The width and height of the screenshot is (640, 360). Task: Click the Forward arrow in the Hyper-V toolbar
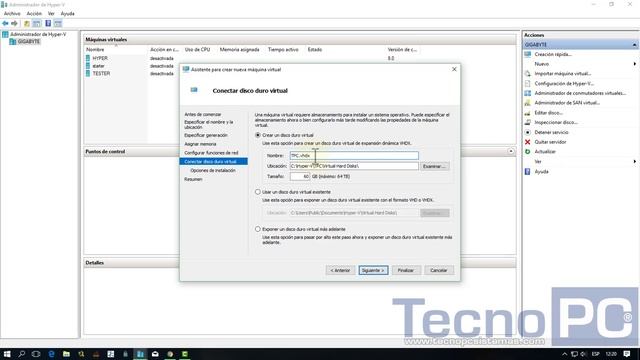[x=14, y=23]
